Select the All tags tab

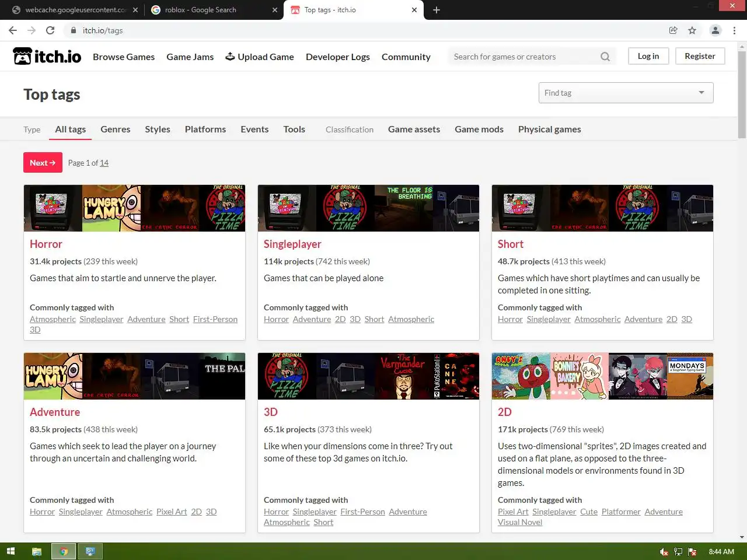pos(71,129)
